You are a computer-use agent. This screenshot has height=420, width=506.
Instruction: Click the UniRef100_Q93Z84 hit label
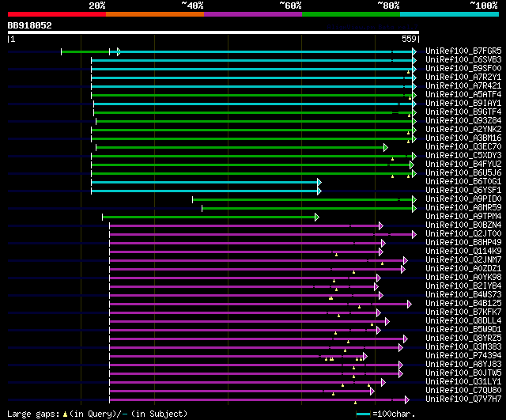pos(463,121)
